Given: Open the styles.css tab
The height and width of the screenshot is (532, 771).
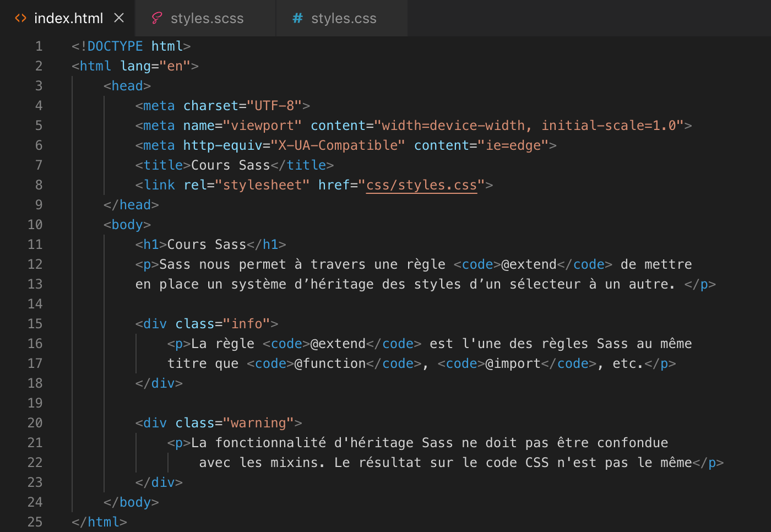Looking at the screenshot, I should (x=344, y=18).
